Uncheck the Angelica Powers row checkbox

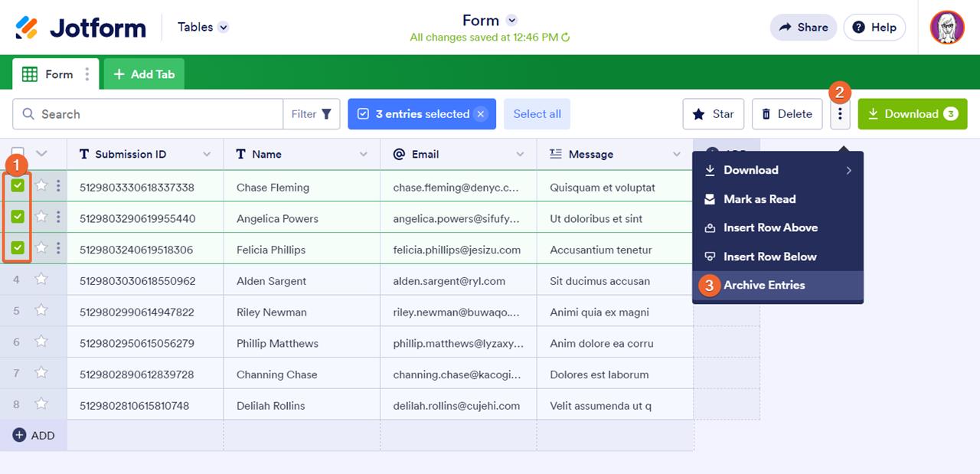(x=18, y=217)
